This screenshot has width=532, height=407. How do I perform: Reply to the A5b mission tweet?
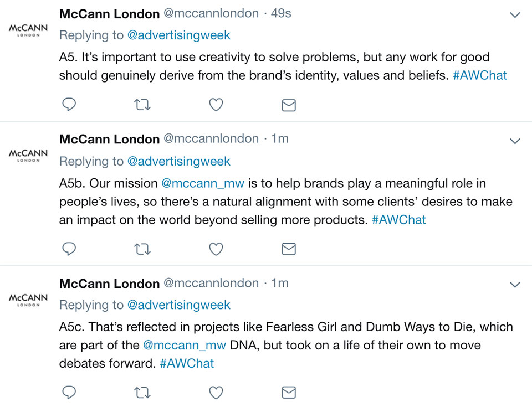[x=69, y=249]
